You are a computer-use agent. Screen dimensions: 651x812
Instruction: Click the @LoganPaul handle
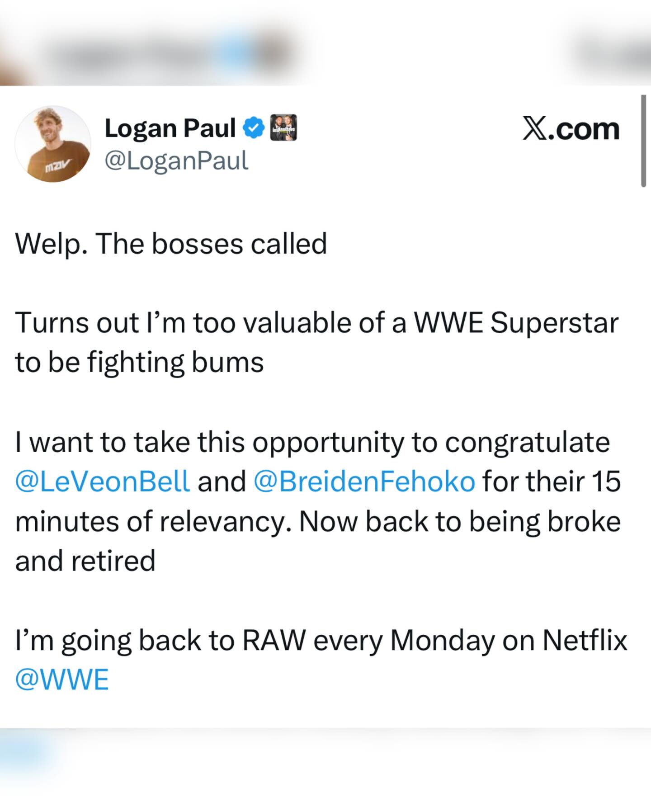[176, 161]
